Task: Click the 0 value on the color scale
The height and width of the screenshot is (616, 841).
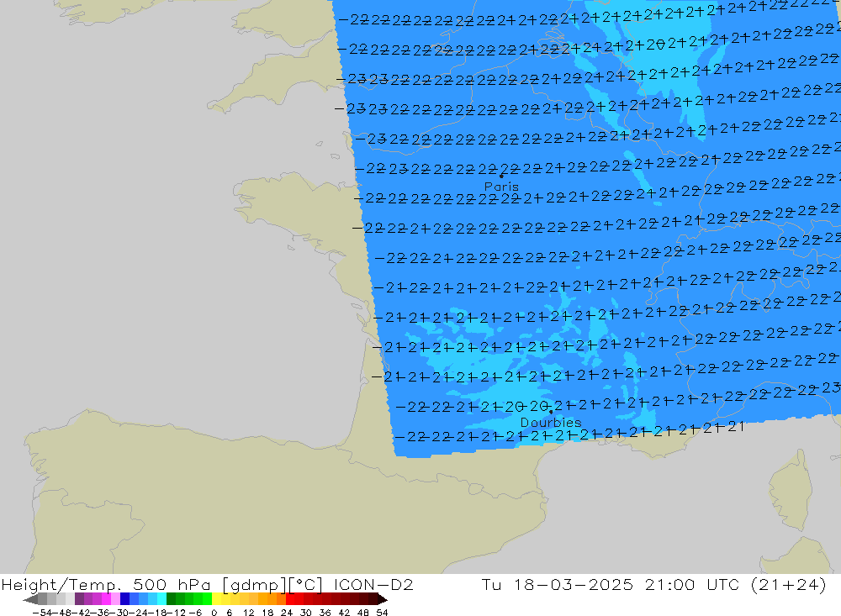Action: pos(214,613)
